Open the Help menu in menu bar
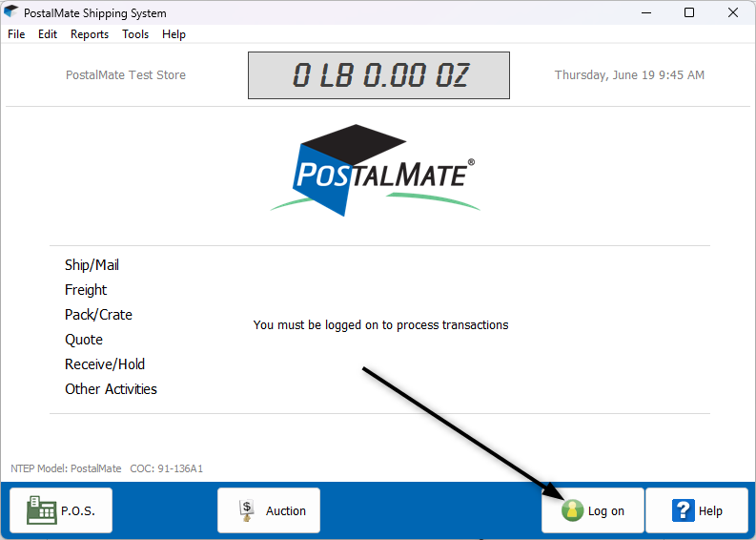This screenshot has height=540, width=756. point(174,34)
